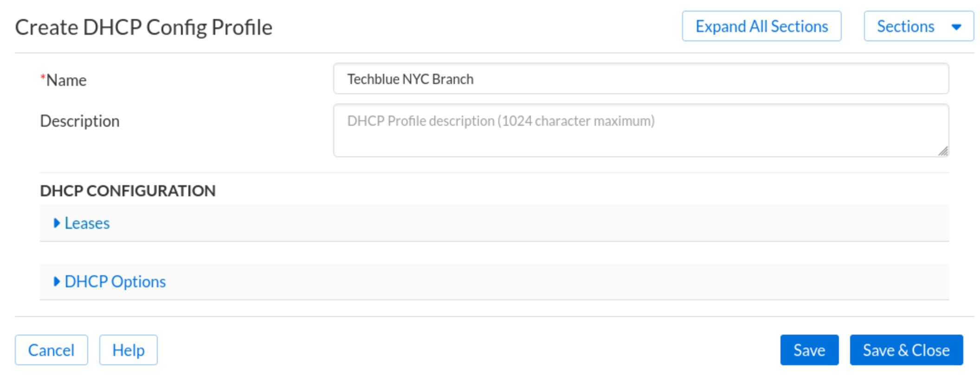
Task: Focus the Name input field
Action: tap(640, 79)
